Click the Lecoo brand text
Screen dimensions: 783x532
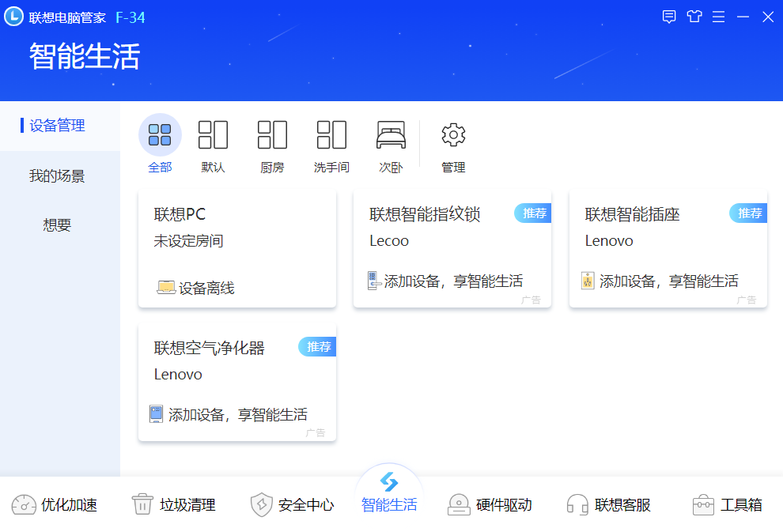click(x=389, y=241)
